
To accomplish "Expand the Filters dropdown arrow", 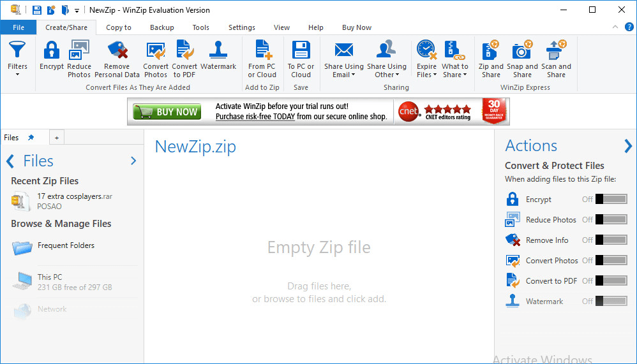I will 17,75.
